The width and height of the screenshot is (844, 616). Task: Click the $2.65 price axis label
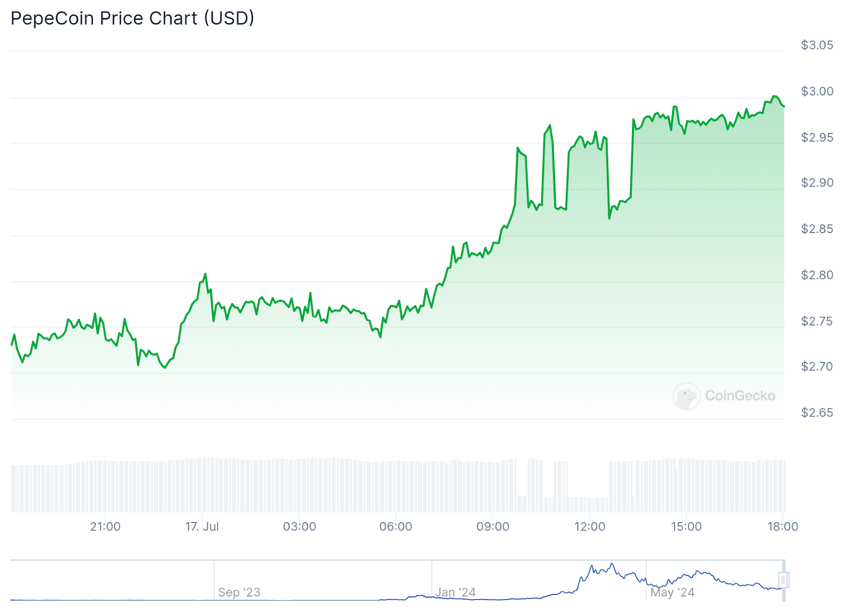tap(817, 412)
